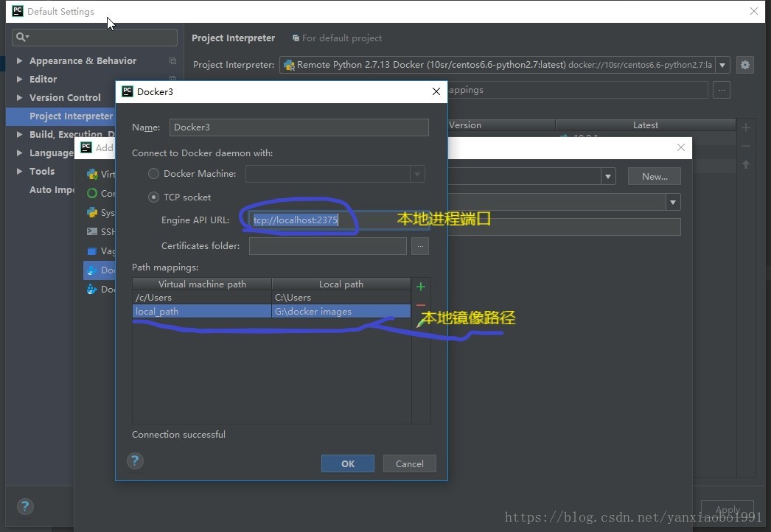Click the upgrade package arrow icon

[746, 164]
